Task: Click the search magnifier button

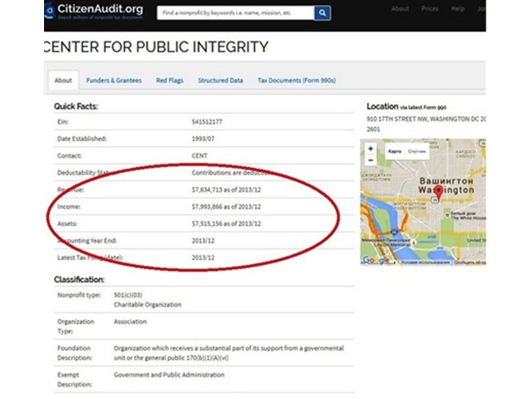Action: (323, 13)
